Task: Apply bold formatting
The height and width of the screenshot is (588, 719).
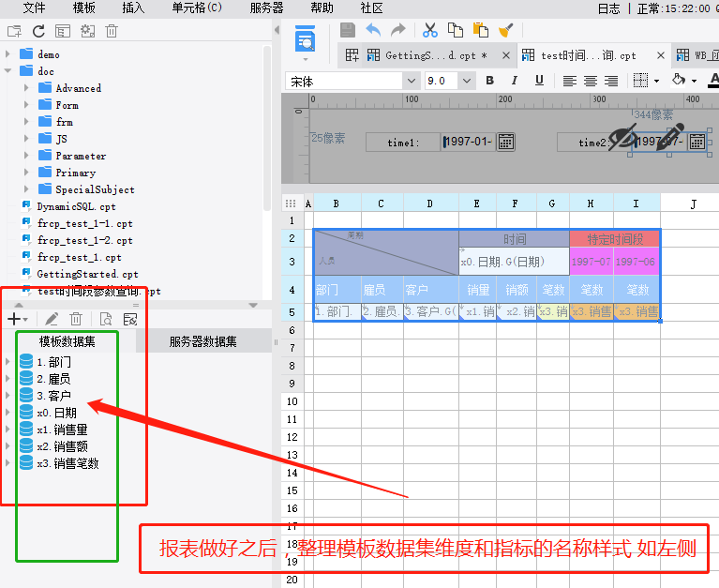Action: tap(489, 81)
